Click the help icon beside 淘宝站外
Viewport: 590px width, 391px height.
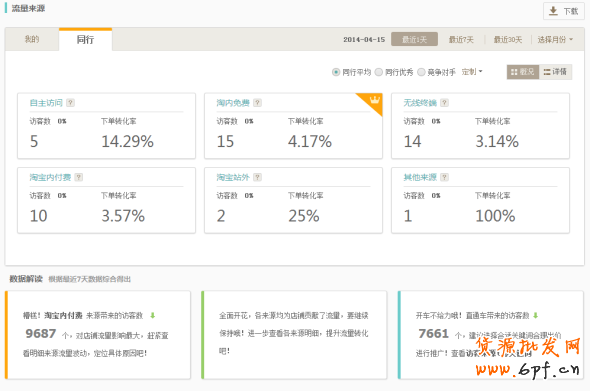coord(257,177)
